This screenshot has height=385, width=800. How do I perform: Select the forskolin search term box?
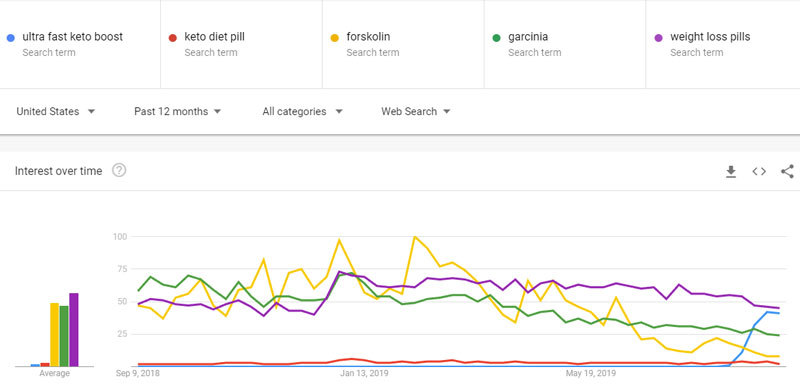(x=403, y=44)
